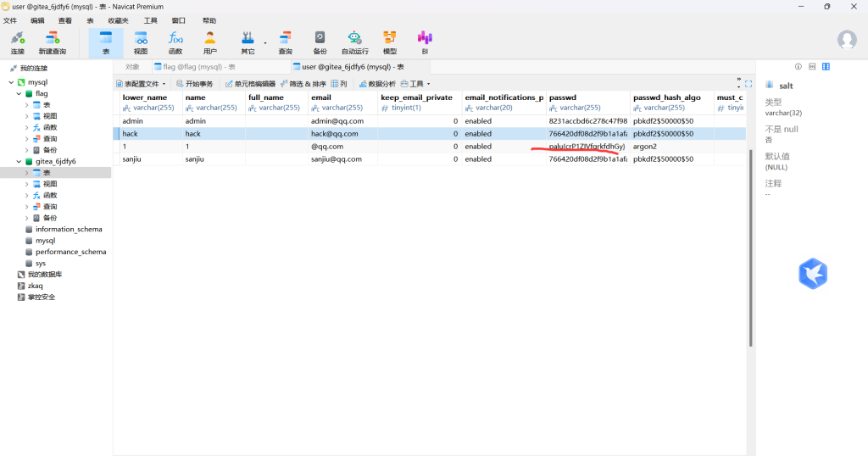Open the 收藏夹 menu
This screenshot has width=868, height=456.
coord(119,19)
